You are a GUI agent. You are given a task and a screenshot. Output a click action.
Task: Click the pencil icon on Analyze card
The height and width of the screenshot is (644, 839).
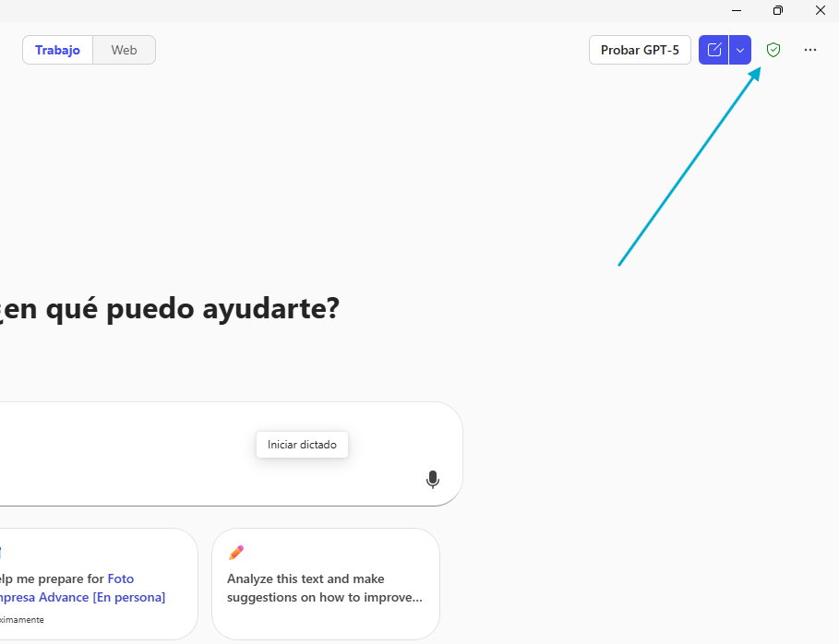pos(236,553)
